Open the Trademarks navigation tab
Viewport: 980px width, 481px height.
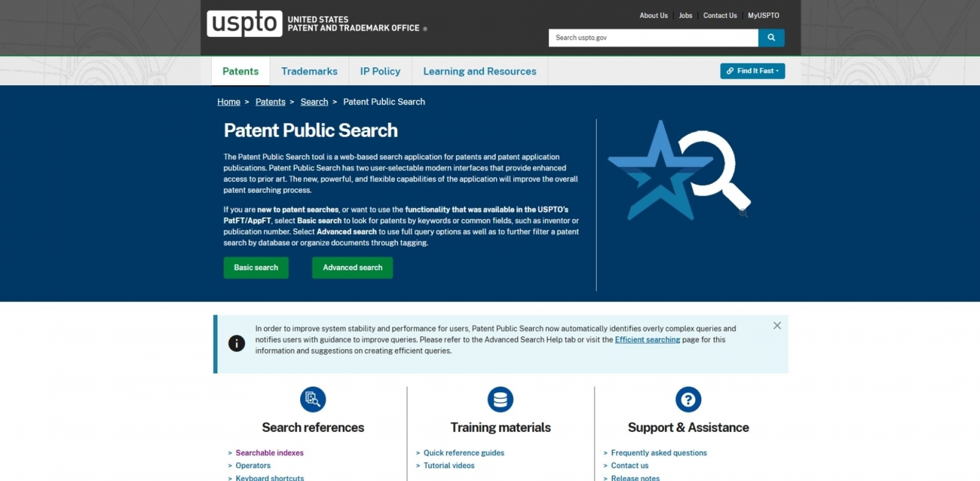coord(309,71)
